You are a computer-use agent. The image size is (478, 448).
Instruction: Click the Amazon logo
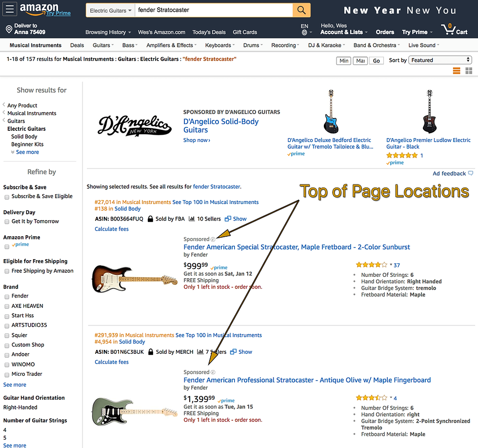(x=39, y=9)
